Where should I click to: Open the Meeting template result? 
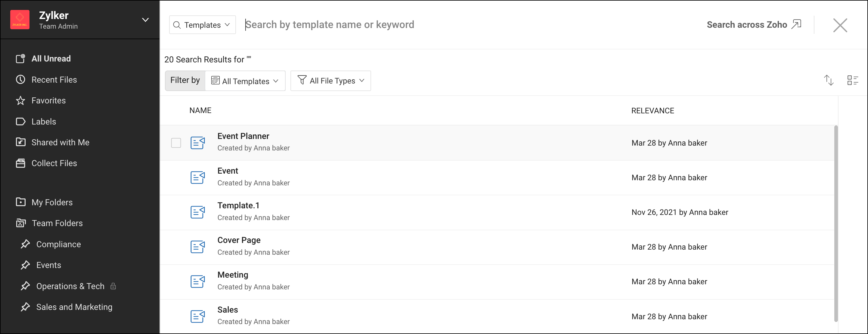pos(232,275)
